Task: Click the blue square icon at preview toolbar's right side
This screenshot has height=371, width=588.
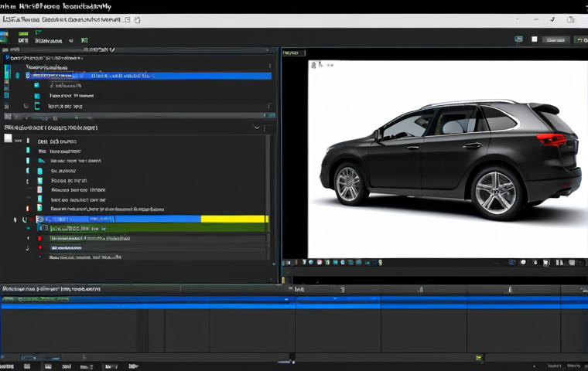Action: [x=512, y=262]
